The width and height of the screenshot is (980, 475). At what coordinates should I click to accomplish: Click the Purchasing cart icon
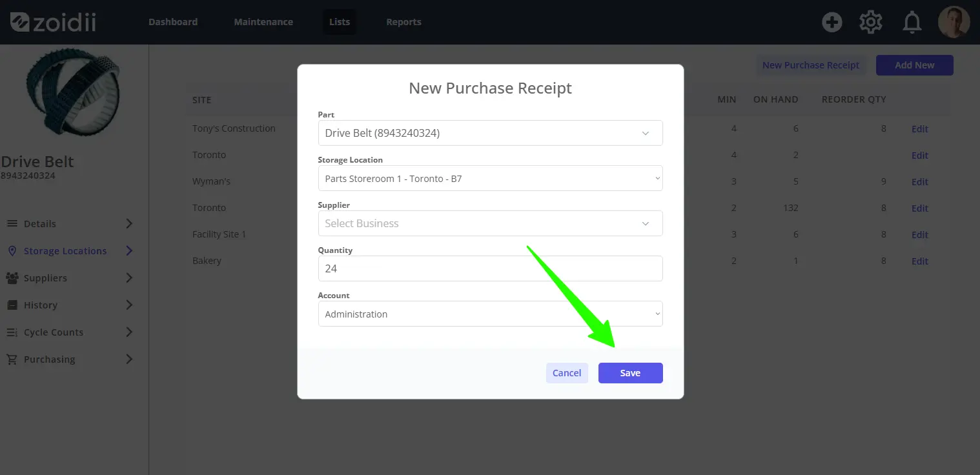(x=12, y=359)
